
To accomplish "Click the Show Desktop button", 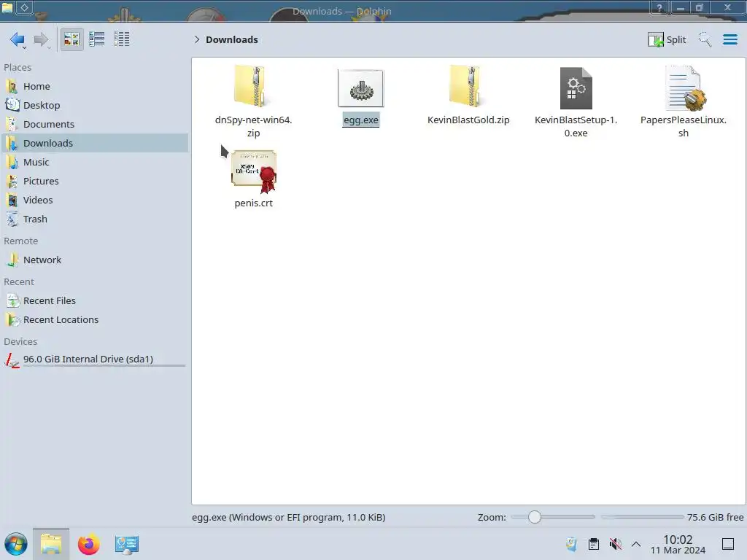I will tap(728, 544).
